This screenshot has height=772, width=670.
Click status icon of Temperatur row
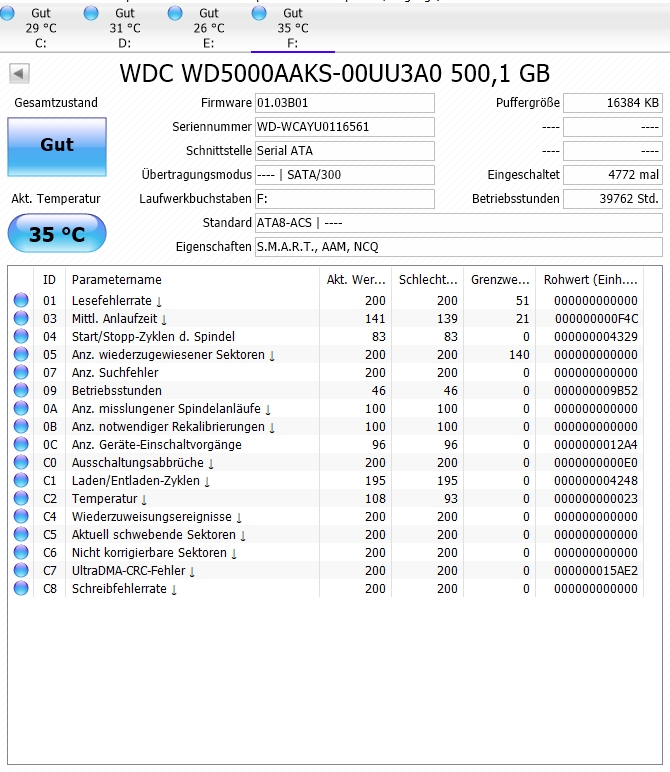[x=21, y=499]
